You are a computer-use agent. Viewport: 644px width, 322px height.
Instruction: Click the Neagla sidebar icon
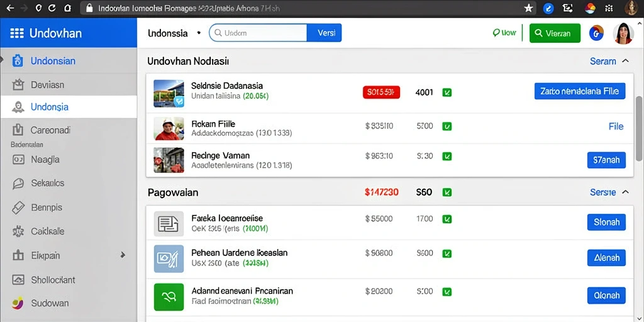pos(18,159)
